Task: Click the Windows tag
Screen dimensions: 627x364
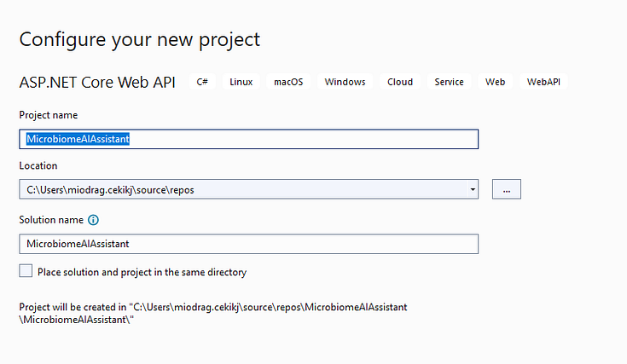Action: click(x=345, y=82)
